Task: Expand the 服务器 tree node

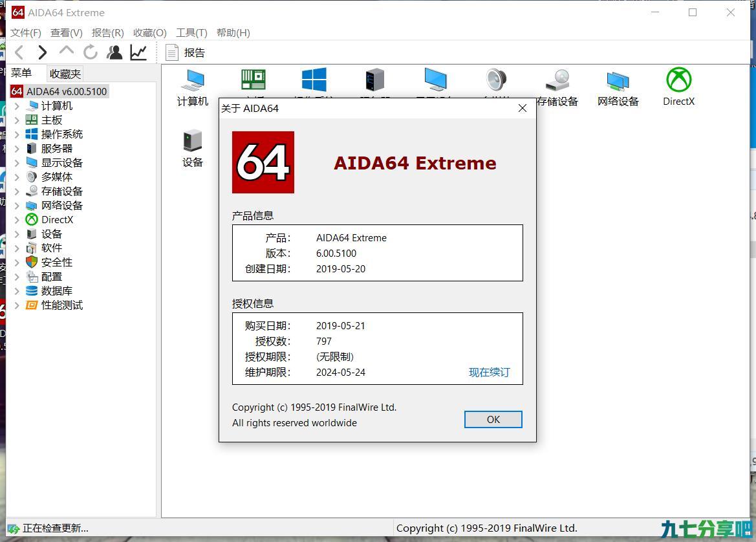Action: coord(17,149)
